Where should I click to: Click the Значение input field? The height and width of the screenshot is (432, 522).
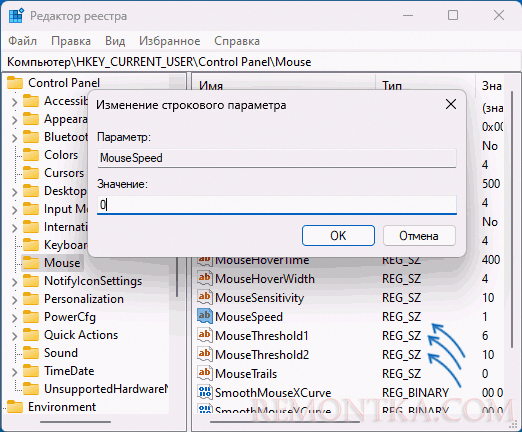[x=277, y=204]
